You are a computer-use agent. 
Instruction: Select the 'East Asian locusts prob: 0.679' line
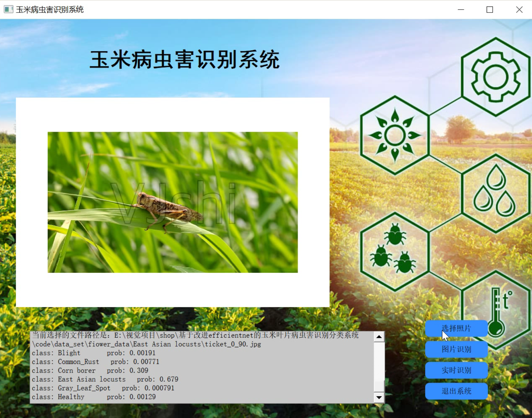(x=105, y=379)
